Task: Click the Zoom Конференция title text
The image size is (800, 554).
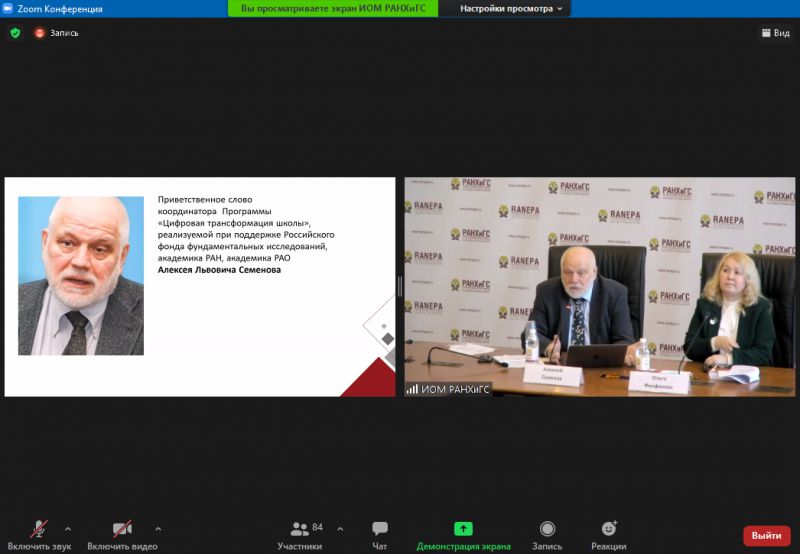Action: pos(60,9)
